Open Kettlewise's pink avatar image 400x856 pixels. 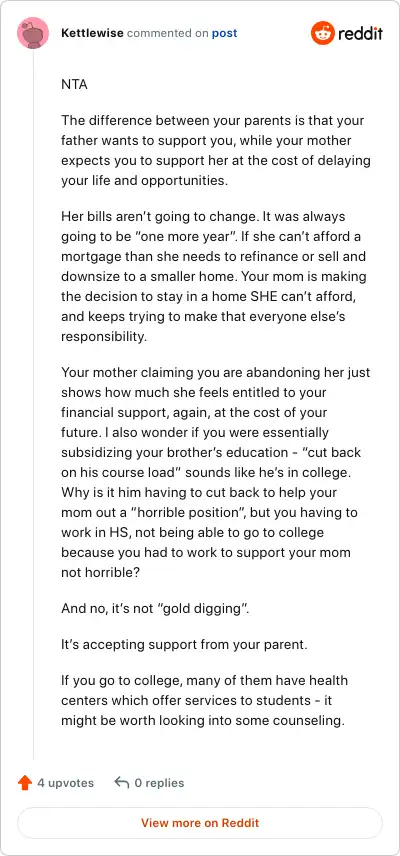33,33
